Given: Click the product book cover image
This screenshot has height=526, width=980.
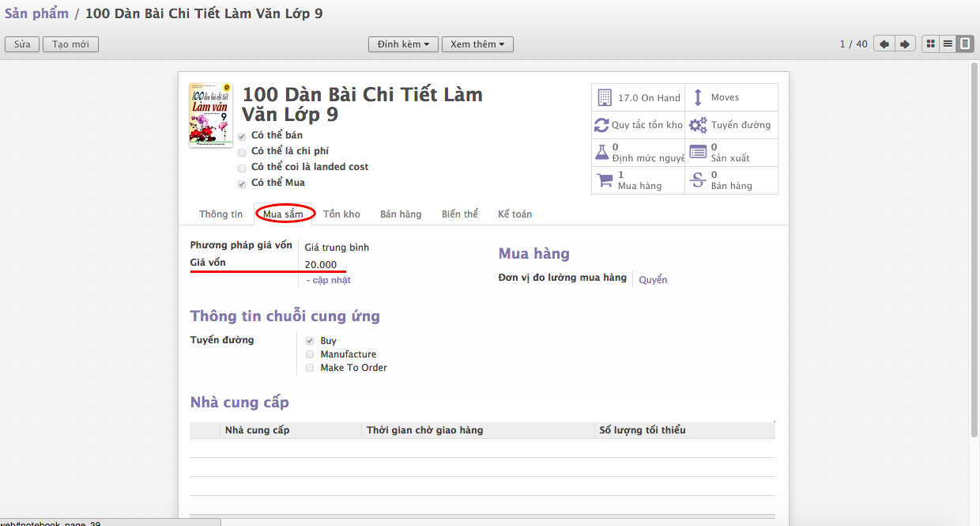Looking at the screenshot, I should tap(211, 115).
